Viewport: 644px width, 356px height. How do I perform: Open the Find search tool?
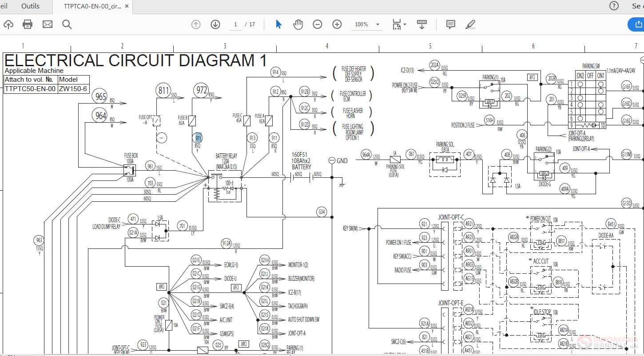click(x=67, y=24)
